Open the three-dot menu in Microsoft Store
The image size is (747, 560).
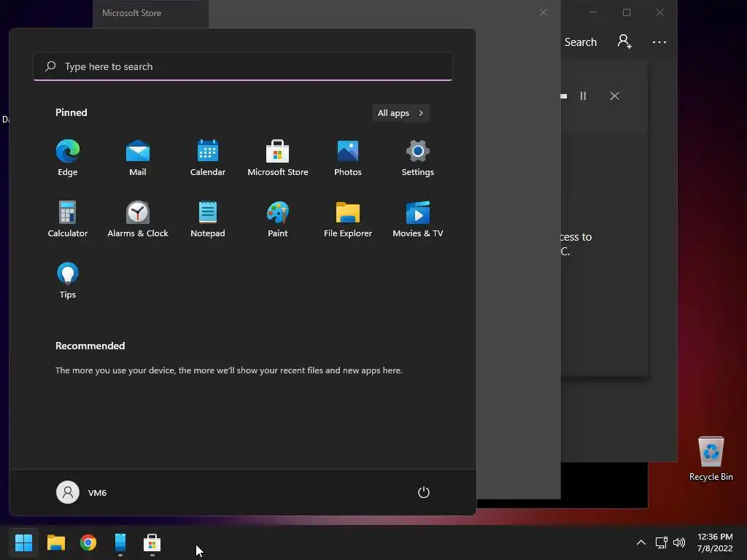659,42
